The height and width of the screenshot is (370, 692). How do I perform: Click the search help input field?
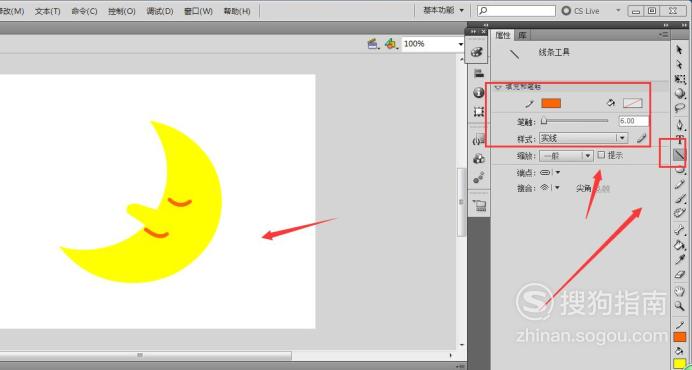(516, 11)
